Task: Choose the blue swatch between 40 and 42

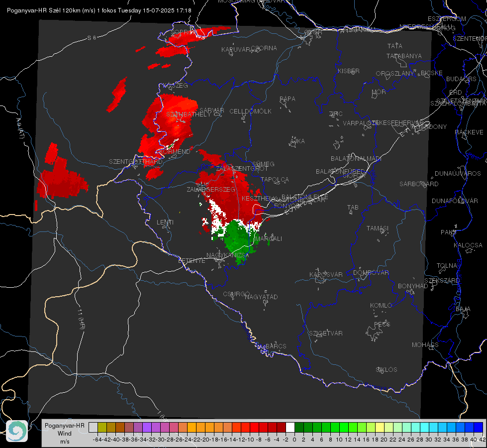Action: pos(479,427)
